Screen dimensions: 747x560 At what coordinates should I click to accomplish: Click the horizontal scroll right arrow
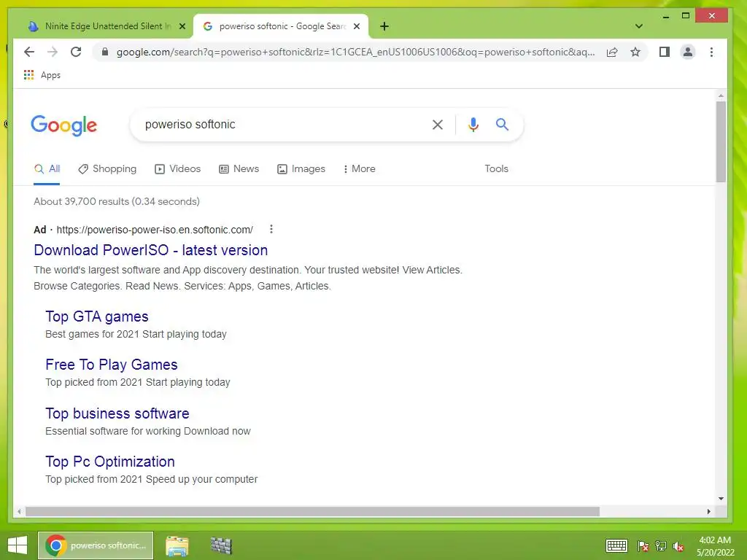pyautogui.click(x=709, y=511)
